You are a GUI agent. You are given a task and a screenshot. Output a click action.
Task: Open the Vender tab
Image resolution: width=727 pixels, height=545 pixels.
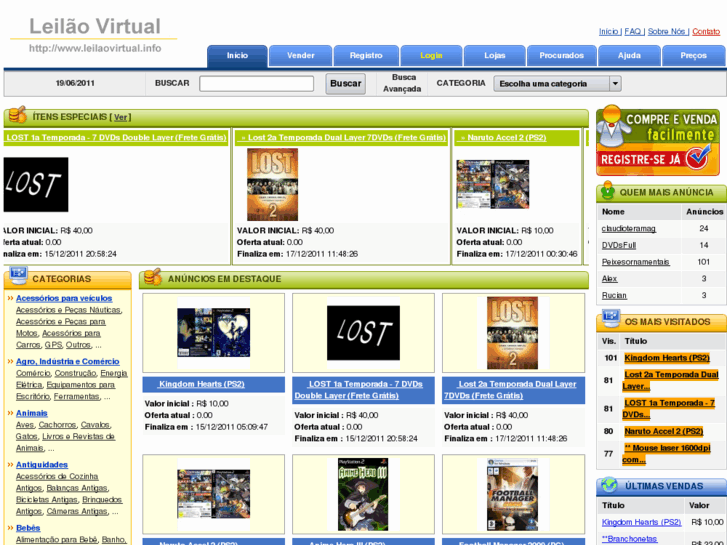tap(300, 56)
